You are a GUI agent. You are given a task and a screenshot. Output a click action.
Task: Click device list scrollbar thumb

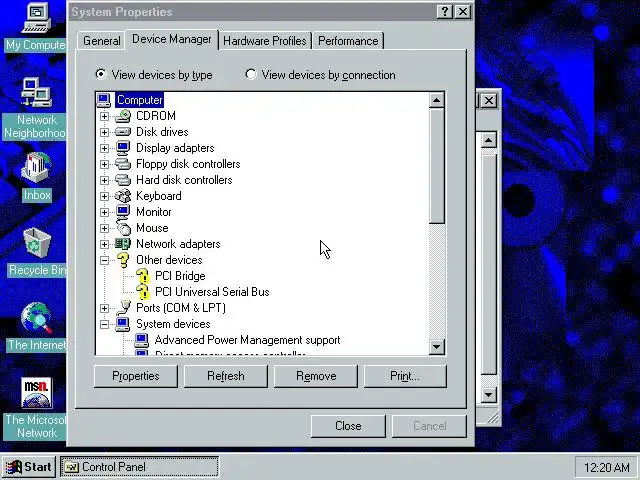tap(437, 166)
